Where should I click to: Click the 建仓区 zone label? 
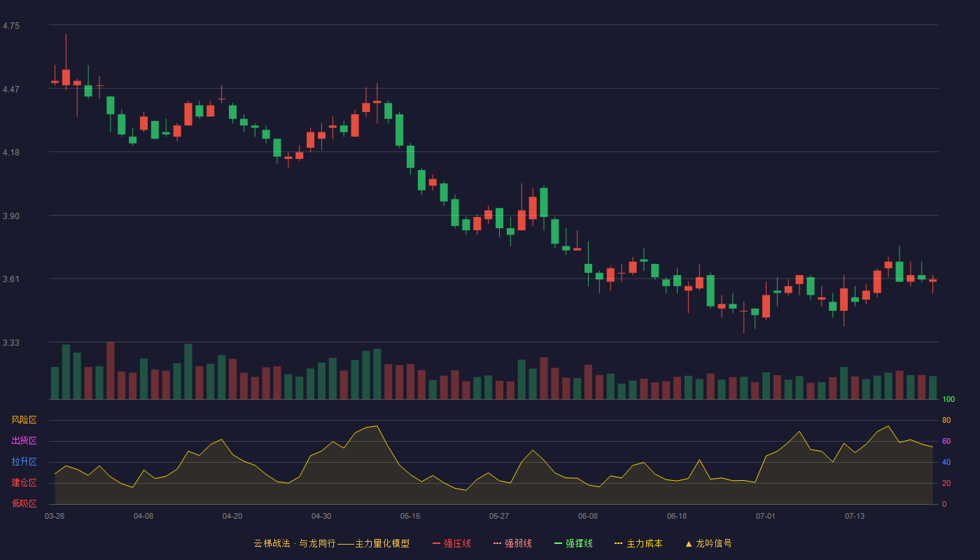click(24, 483)
